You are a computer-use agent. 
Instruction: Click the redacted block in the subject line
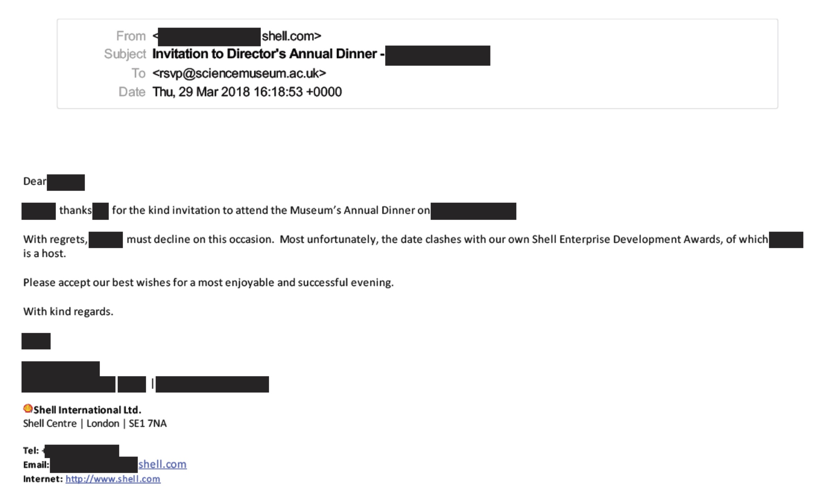click(x=437, y=55)
